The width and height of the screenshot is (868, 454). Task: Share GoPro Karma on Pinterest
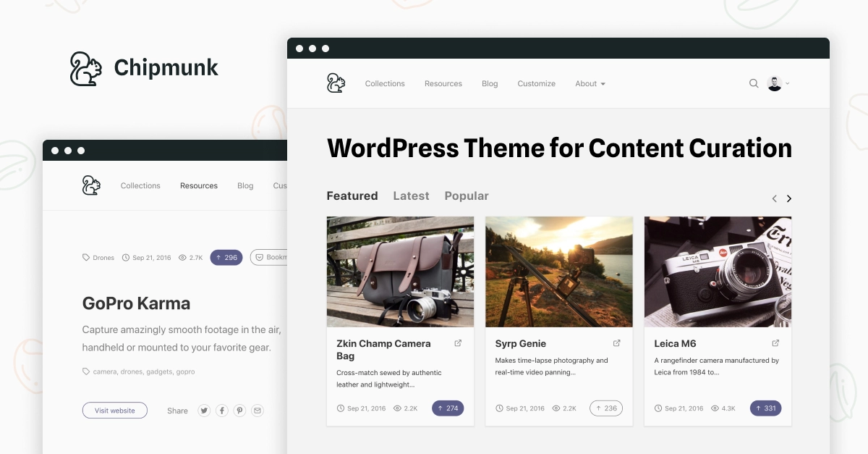[239, 411]
